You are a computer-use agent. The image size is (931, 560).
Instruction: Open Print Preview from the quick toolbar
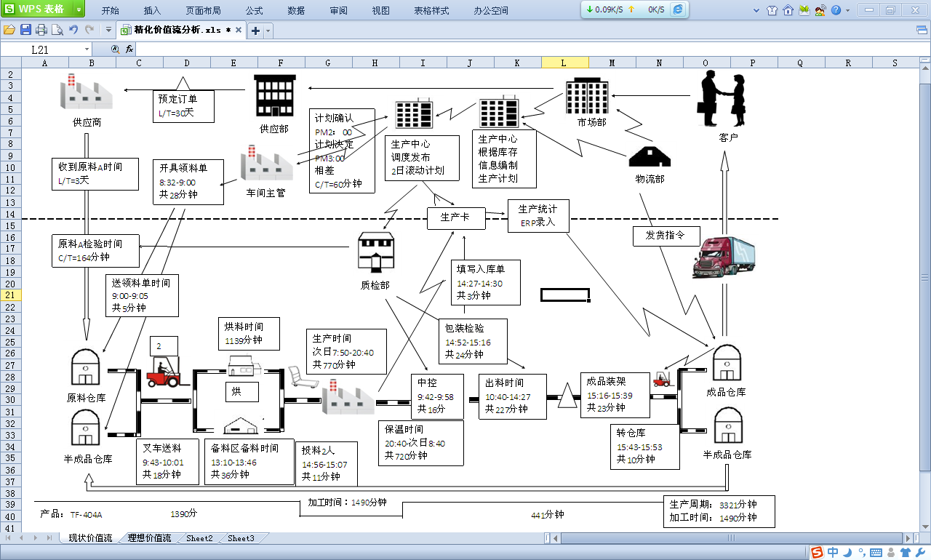coord(57,30)
